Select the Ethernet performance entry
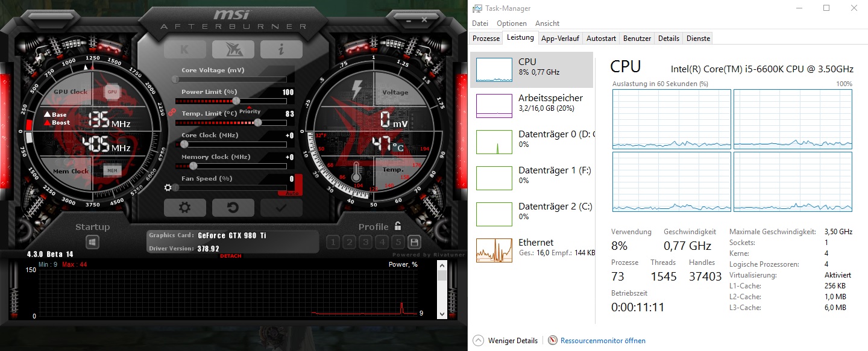Screen dimensions: 868x351 pos(532,250)
